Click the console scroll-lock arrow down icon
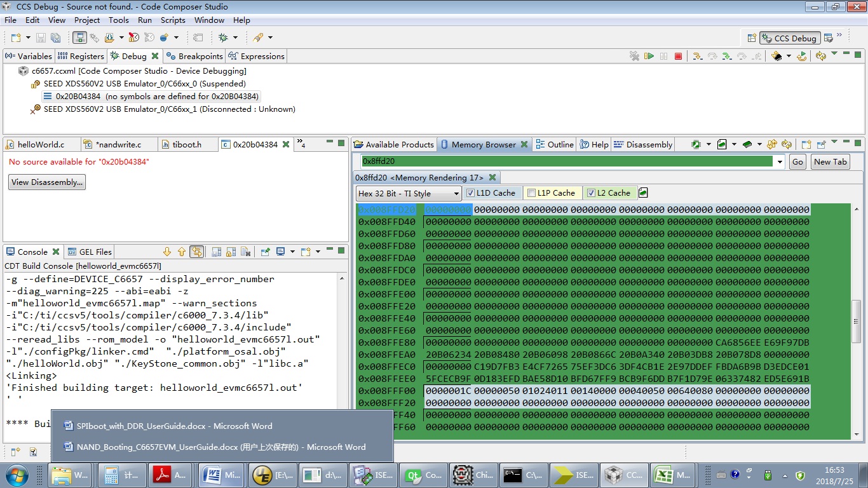 tap(167, 252)
